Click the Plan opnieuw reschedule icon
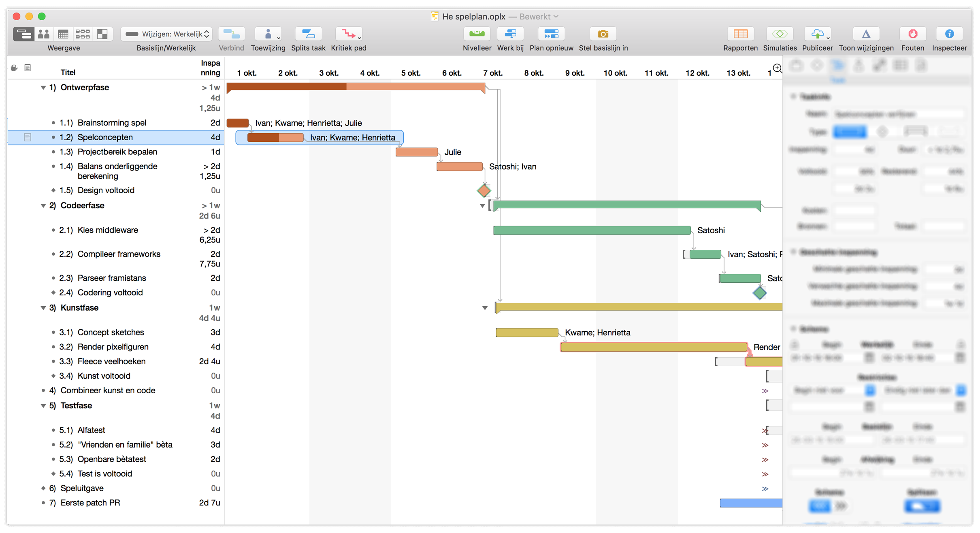Image resolution: width=980 pixels, height=533 pixels. 551,34
